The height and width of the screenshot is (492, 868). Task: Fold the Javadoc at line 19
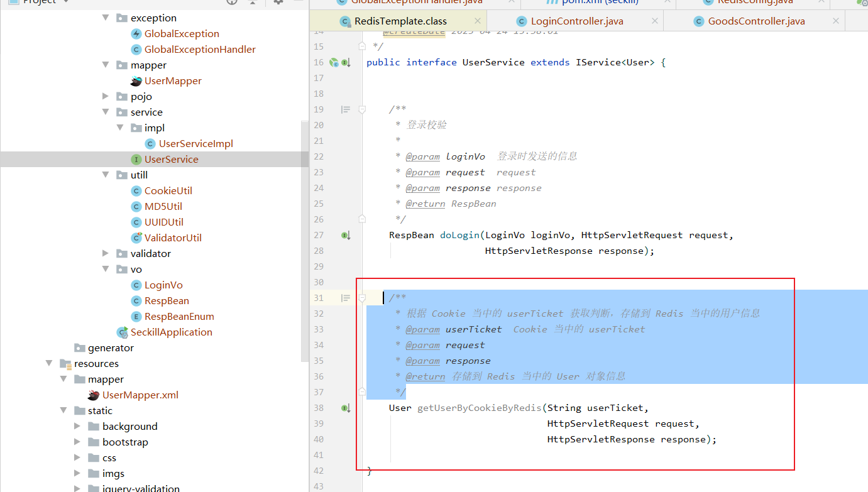pyautogui.click(x=362, y=109)
